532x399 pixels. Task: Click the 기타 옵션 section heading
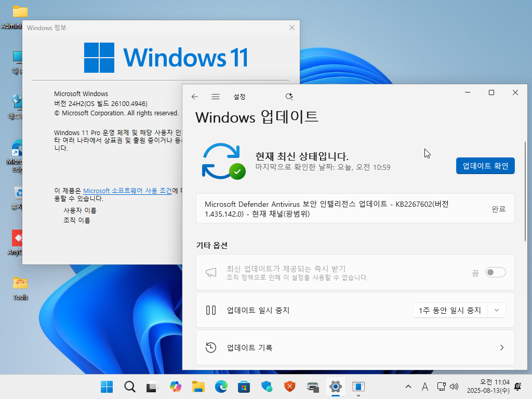pos(212,245)
